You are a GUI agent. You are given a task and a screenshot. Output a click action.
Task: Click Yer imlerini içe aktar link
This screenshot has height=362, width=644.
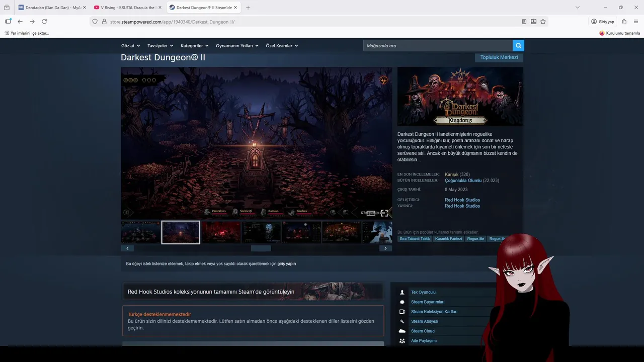[x=27, y=33]
